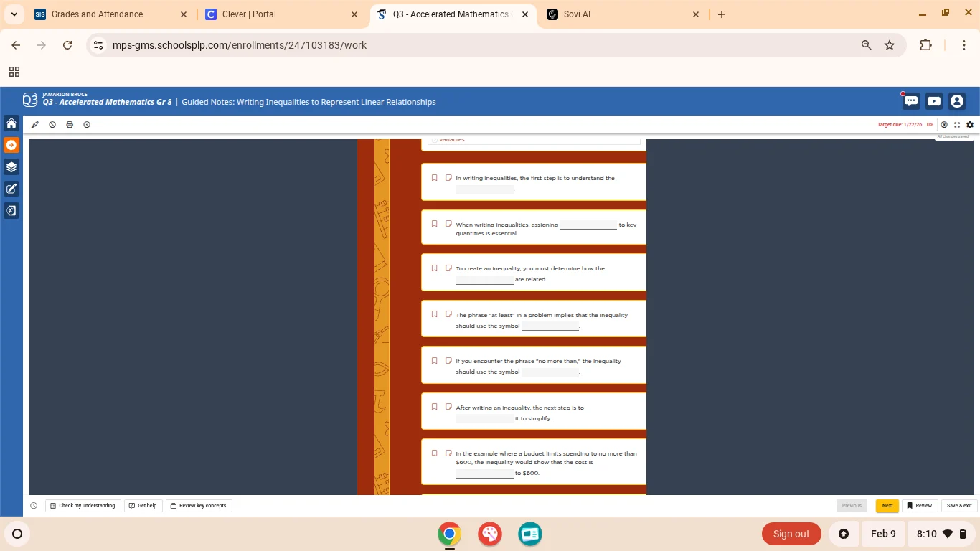Open the lessons stack icon in sidebar
Viewport: 980px width, 551px height.
[11, 166]
